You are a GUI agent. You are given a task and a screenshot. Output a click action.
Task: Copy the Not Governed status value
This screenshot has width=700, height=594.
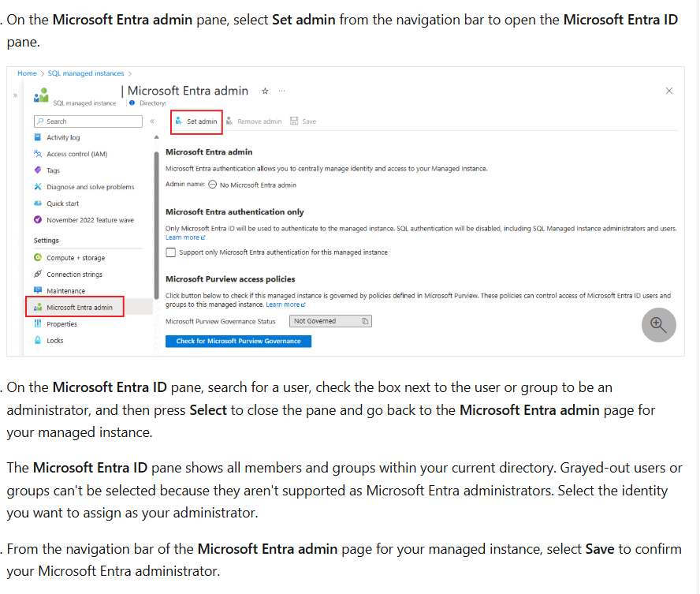click(365, 322)
